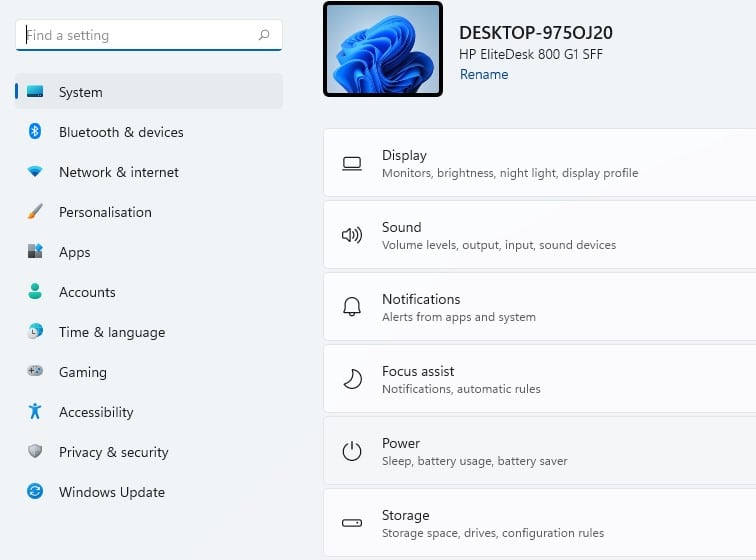Click the HP EliteDesk 800 G1 SFF text
756x560 pixels.
click(531, 54)
